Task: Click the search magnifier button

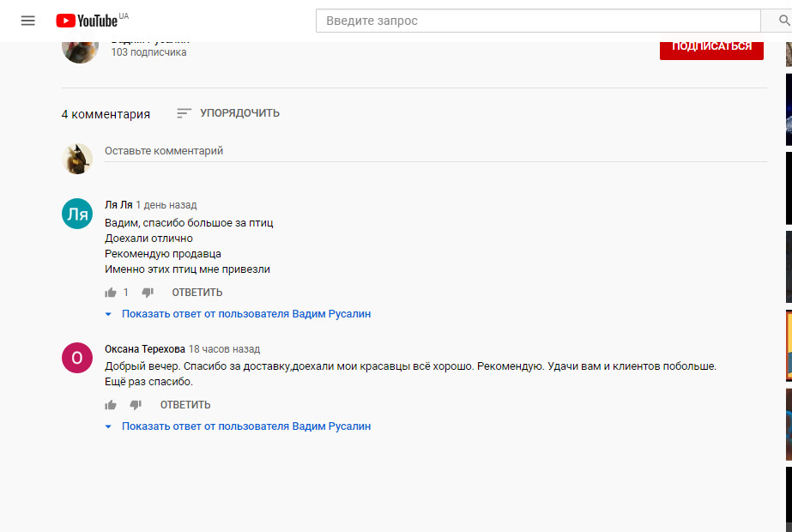Action: click(x=776, y=21)
